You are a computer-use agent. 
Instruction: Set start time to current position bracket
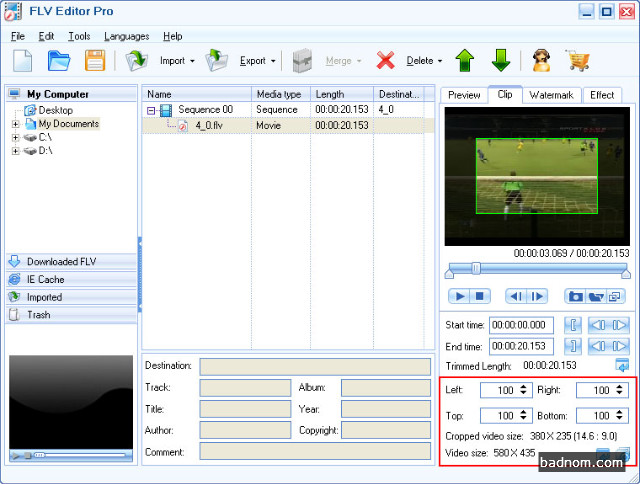pyautogui.click(x=573, y=325)
